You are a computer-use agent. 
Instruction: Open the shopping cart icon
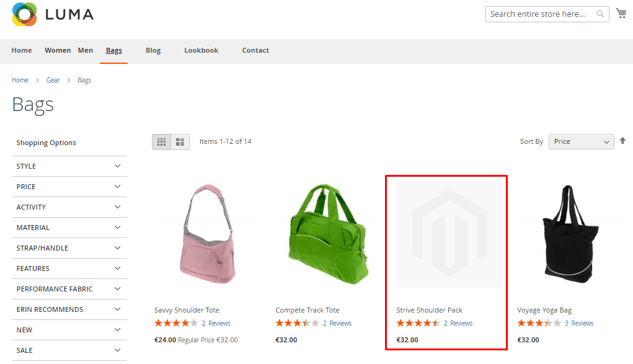pos(621,13)
